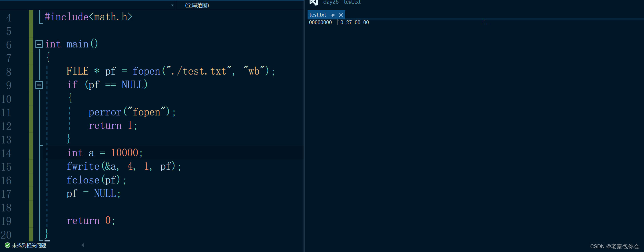Viewport: 644px width, 252px height.
Task: Click line number 8 in the gutter
Action: pyautogui.click(x=9, y=72)
